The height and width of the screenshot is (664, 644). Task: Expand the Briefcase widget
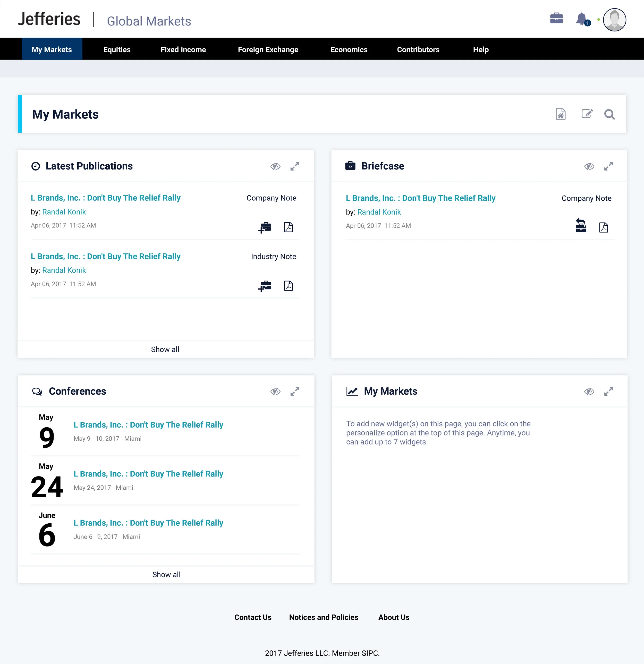pyautogui.click(x=608, y=166)
